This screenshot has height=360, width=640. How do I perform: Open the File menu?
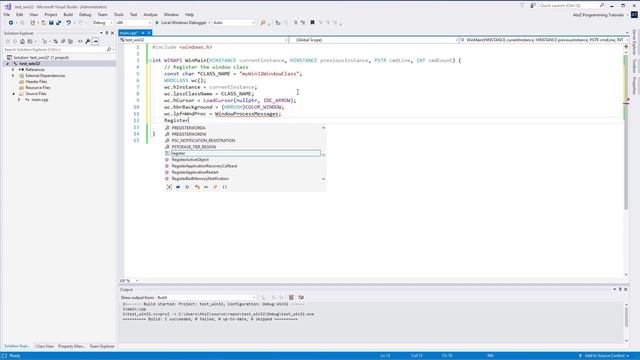pyautogui.click(x=7, y=15)
